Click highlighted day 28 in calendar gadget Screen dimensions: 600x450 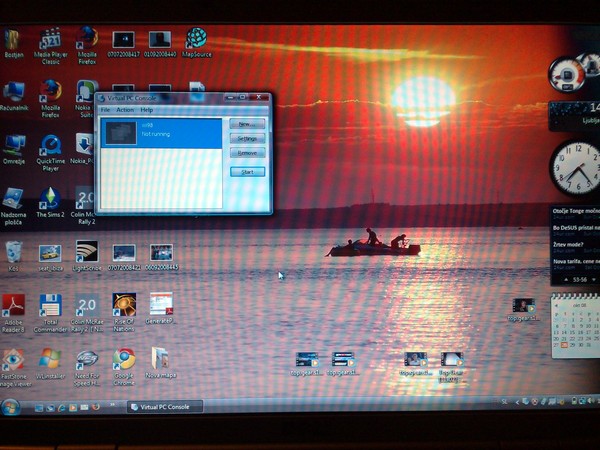point(564,345)
